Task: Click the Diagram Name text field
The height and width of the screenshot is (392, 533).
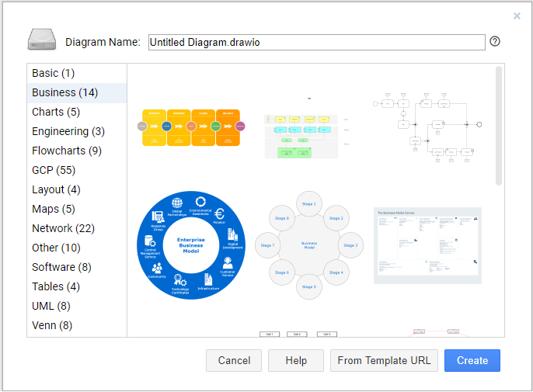Action: coord(316,42)
